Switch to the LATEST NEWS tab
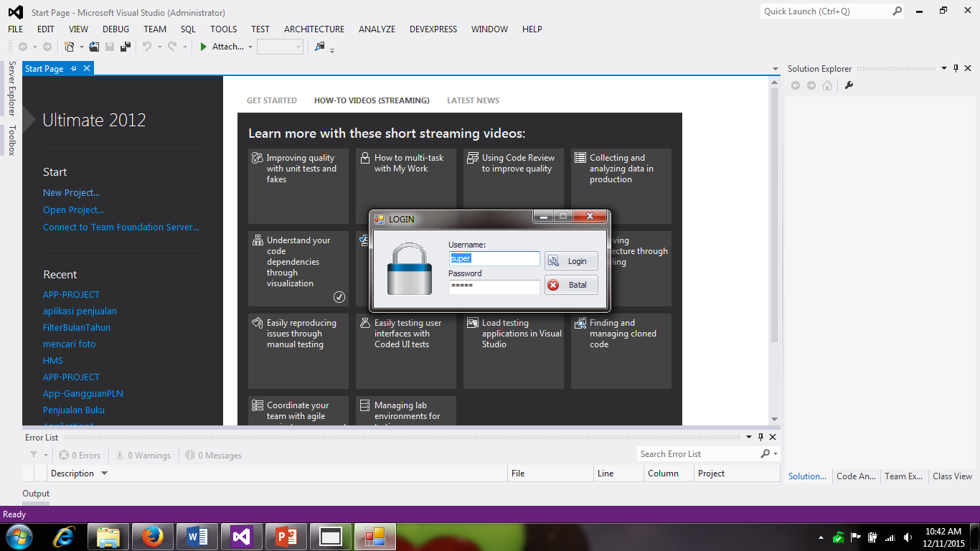The image size is (980, 551). pos(473,100)
